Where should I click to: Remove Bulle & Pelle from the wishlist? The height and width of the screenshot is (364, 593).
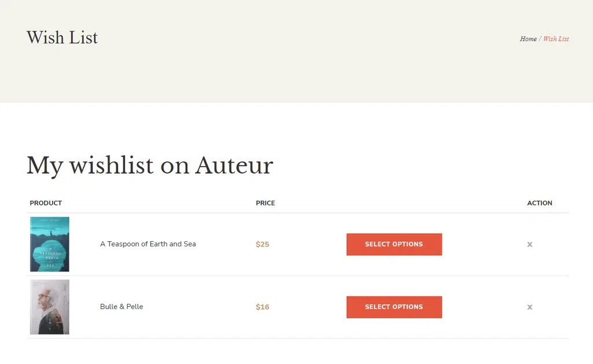tap(529, 307)
